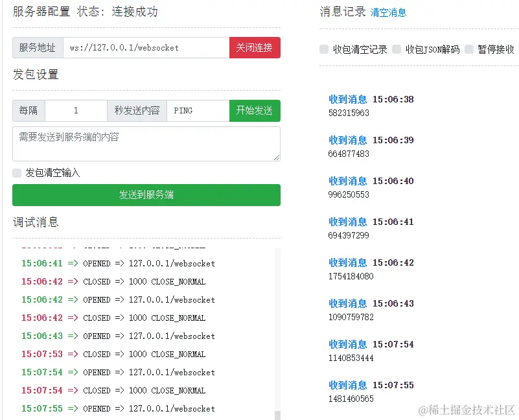Image resolution: width=519 pixels, height=420 pixels.
Task: Click the 状态: 连接成功 status text
Action: [x=117, y=12]
